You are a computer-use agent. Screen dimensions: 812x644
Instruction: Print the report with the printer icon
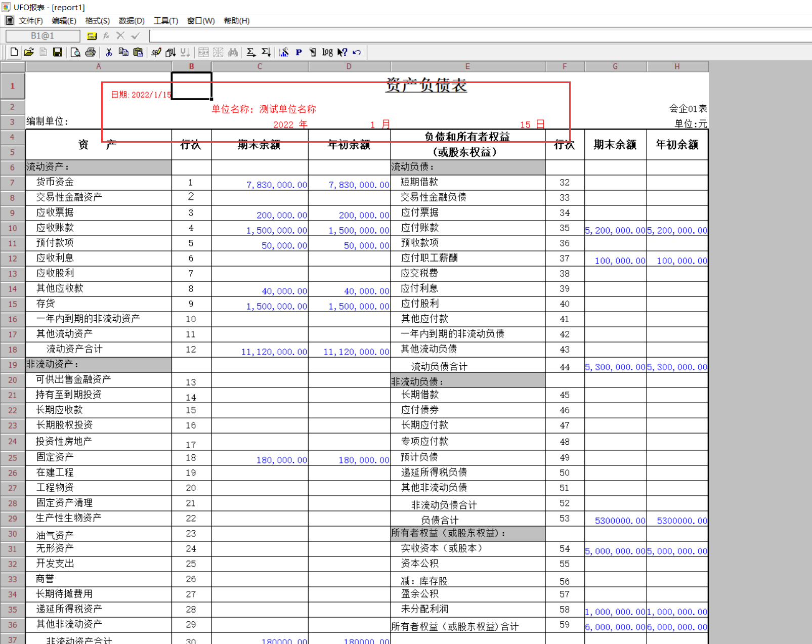click(91, 52)
